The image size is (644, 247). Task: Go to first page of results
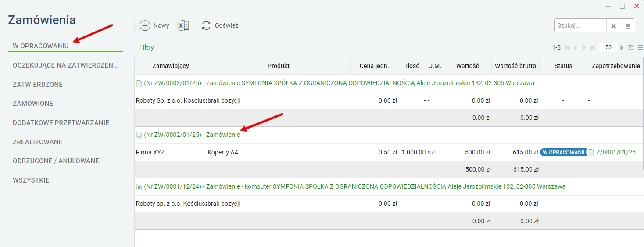coord(567,47)
